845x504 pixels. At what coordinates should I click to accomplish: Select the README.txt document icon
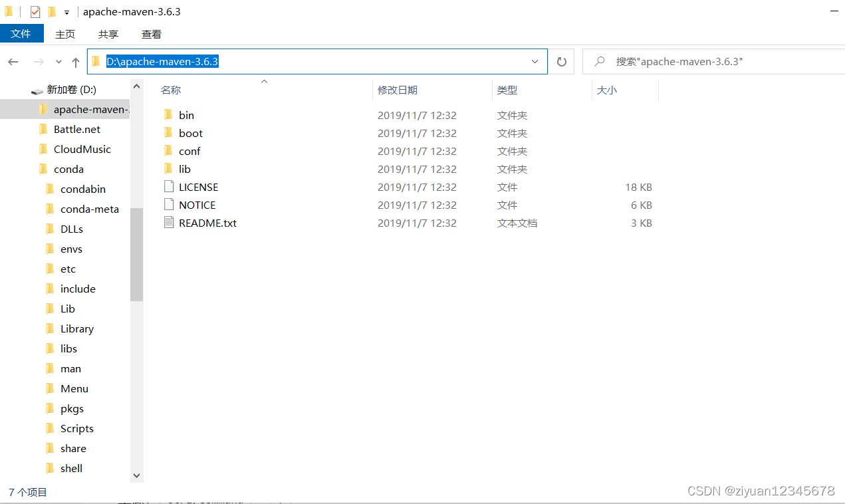(168, 223)
